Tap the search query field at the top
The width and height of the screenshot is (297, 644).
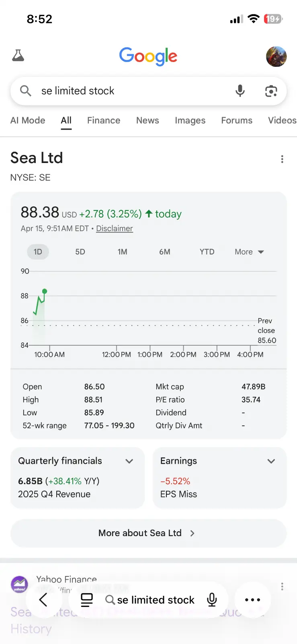point(129,91)
